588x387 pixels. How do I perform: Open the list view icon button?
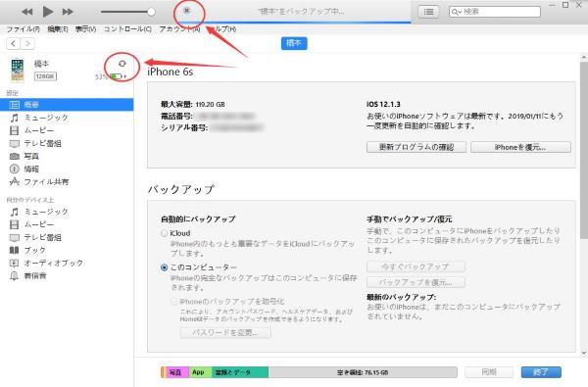pyautogui.click(x=428, y=12)
